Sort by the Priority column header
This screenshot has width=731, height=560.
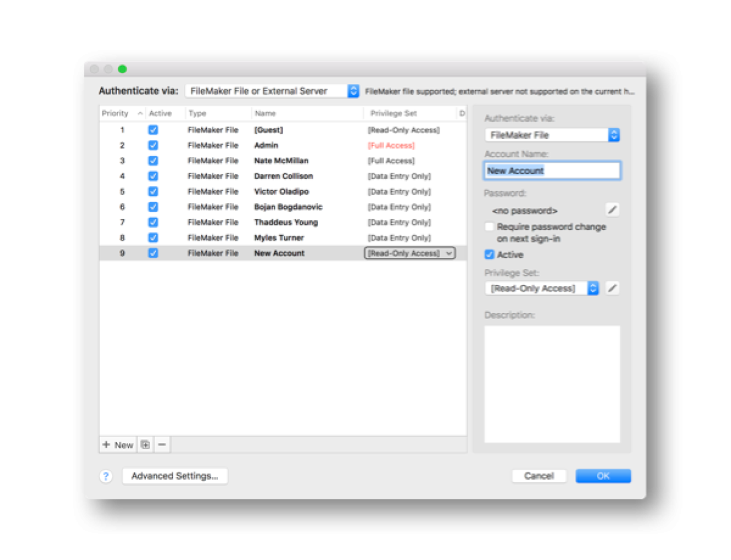(x=122, y=114)
